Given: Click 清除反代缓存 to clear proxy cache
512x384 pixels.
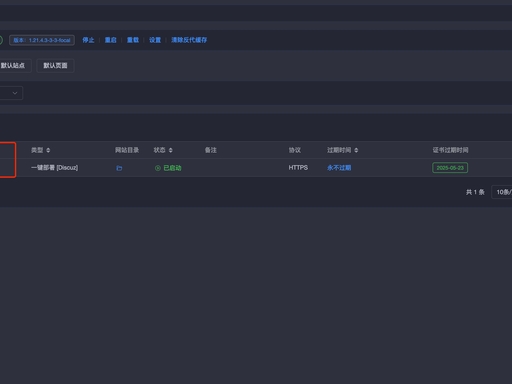Looking at the screenshot, I should (x=189, y=40).
